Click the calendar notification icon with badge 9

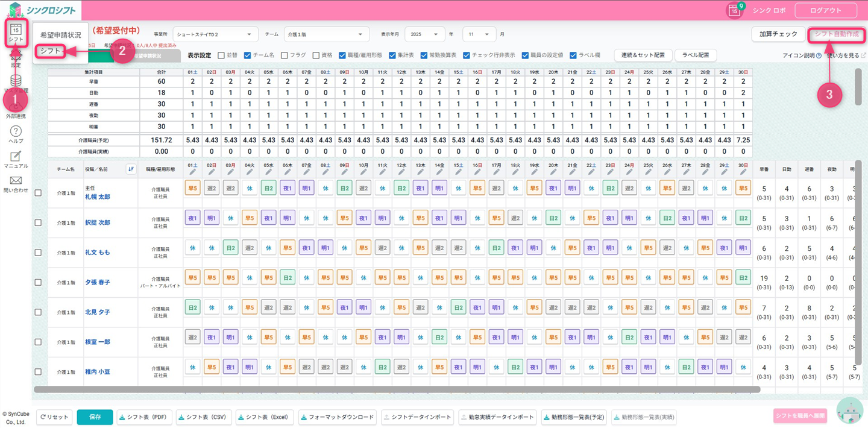[734, 11]
